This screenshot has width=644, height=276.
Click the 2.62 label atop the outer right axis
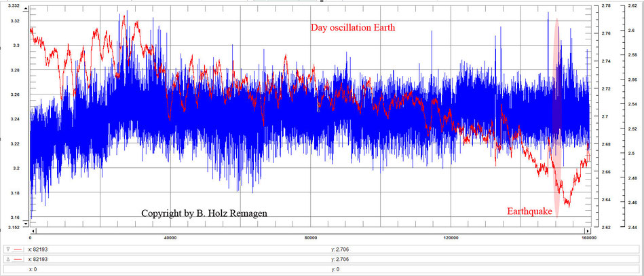(632, 5)
